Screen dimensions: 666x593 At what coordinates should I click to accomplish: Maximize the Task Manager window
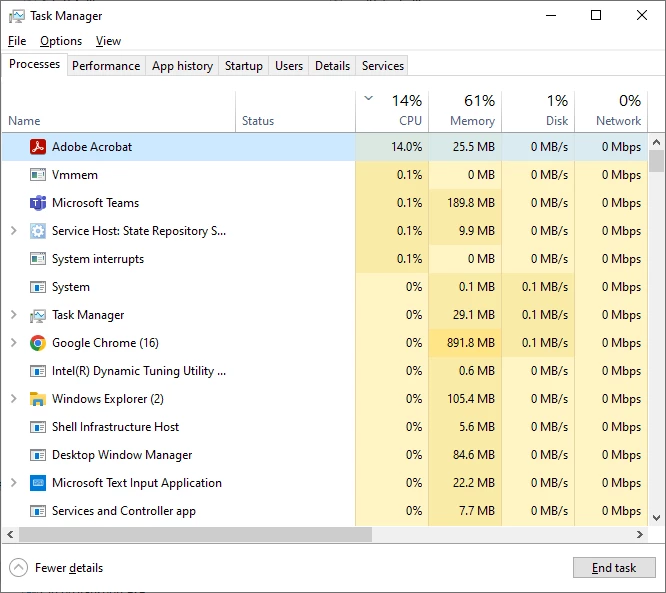pos(596,15)
